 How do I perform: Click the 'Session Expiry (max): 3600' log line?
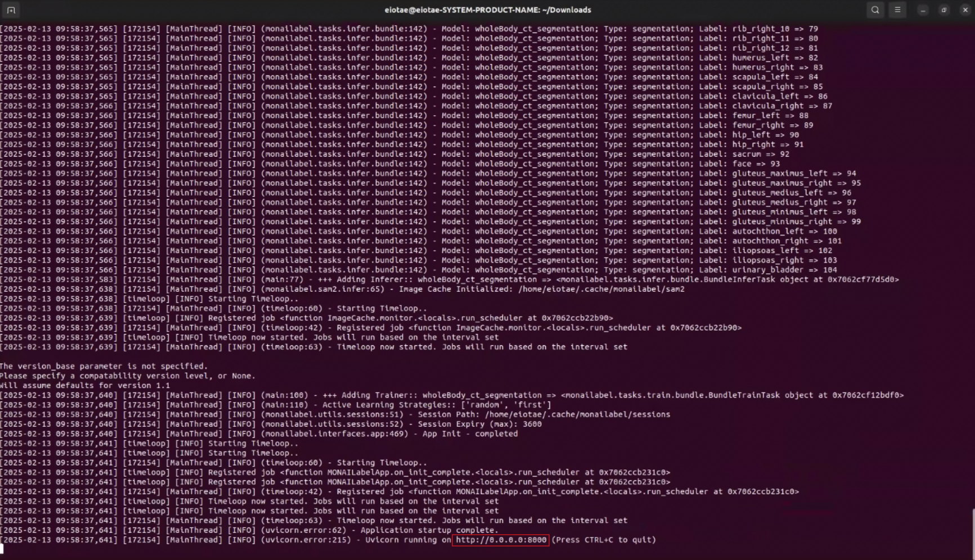479,424
